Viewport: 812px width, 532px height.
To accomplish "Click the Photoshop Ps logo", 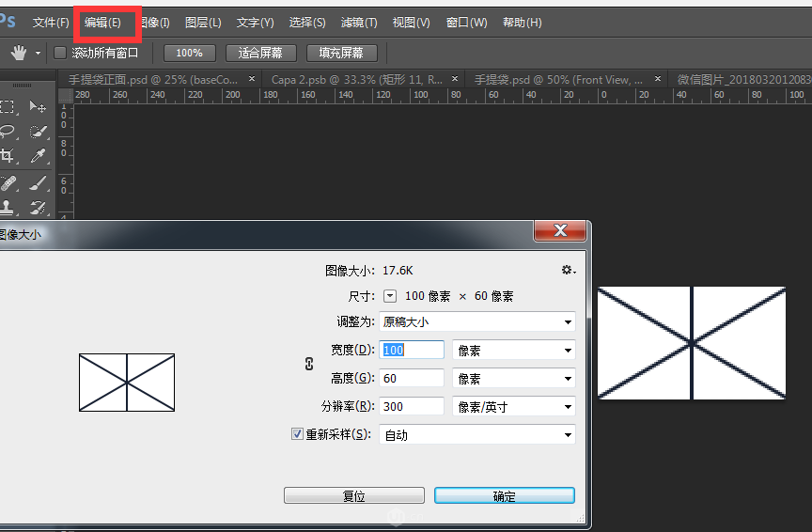I will (8, 22).
